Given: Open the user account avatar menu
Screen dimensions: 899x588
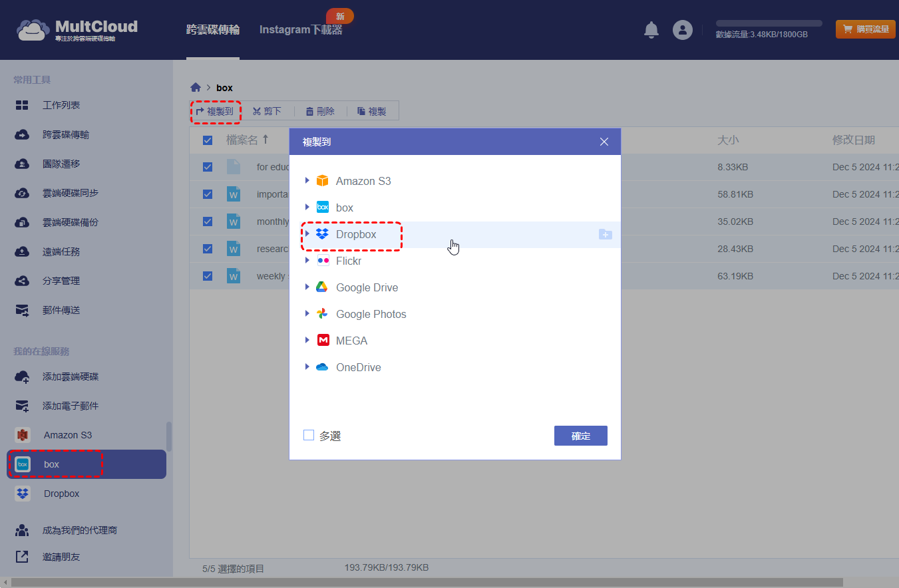Looking at the screenshot, I should 683,30.
